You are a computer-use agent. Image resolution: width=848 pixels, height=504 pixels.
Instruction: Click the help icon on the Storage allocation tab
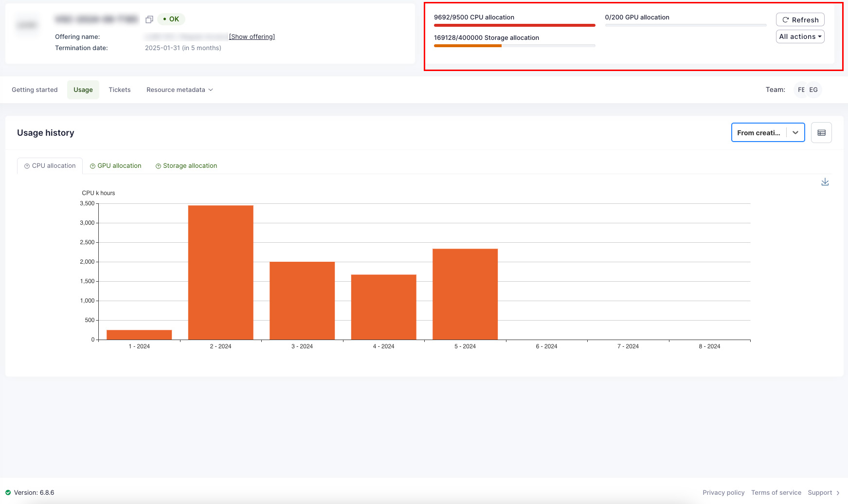158,166
